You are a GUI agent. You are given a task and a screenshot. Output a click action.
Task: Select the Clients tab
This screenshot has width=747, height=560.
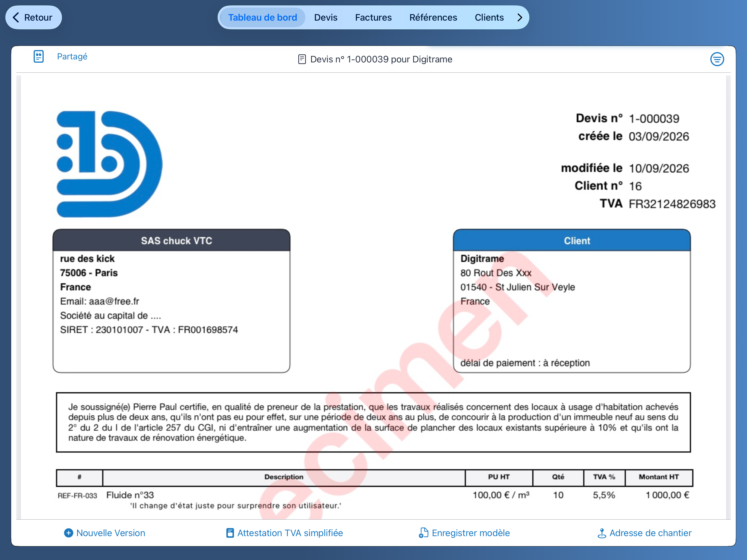489,18
